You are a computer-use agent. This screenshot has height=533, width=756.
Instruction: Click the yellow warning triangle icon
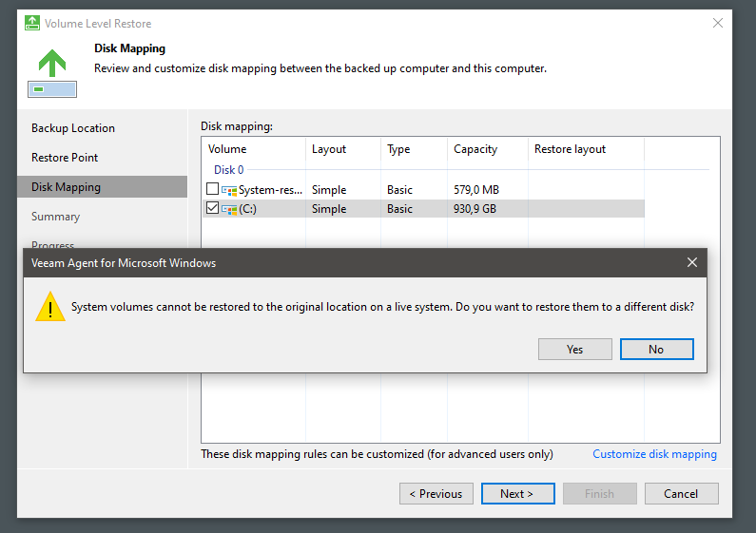49,307
